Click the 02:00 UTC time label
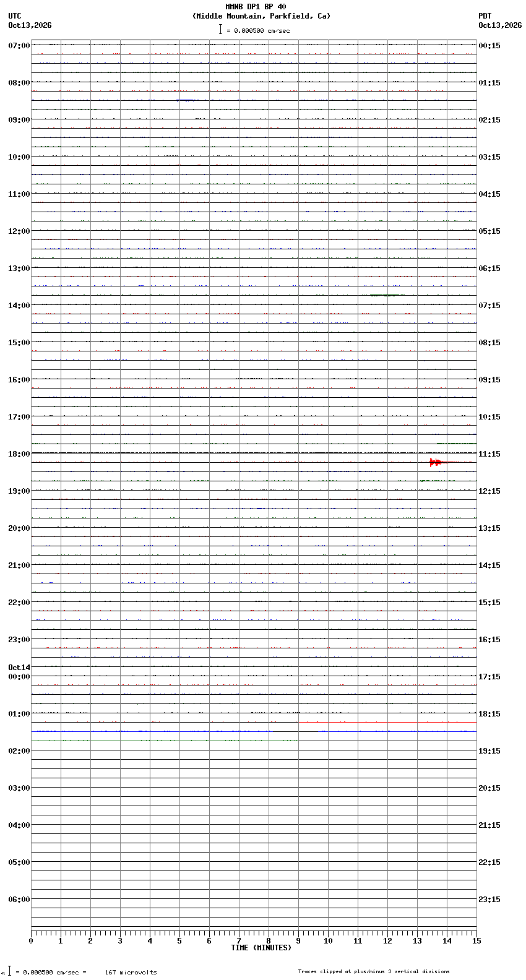The image size is (526, 980). (x=19, y=751)
